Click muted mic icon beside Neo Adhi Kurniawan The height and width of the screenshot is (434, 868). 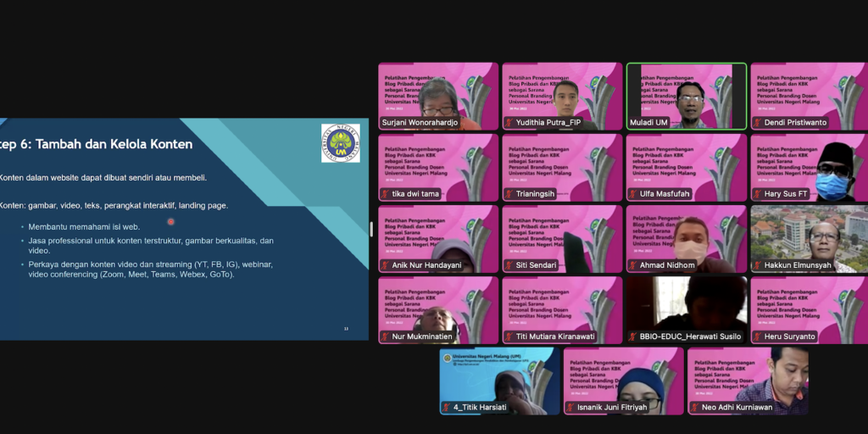click(695, 408)
